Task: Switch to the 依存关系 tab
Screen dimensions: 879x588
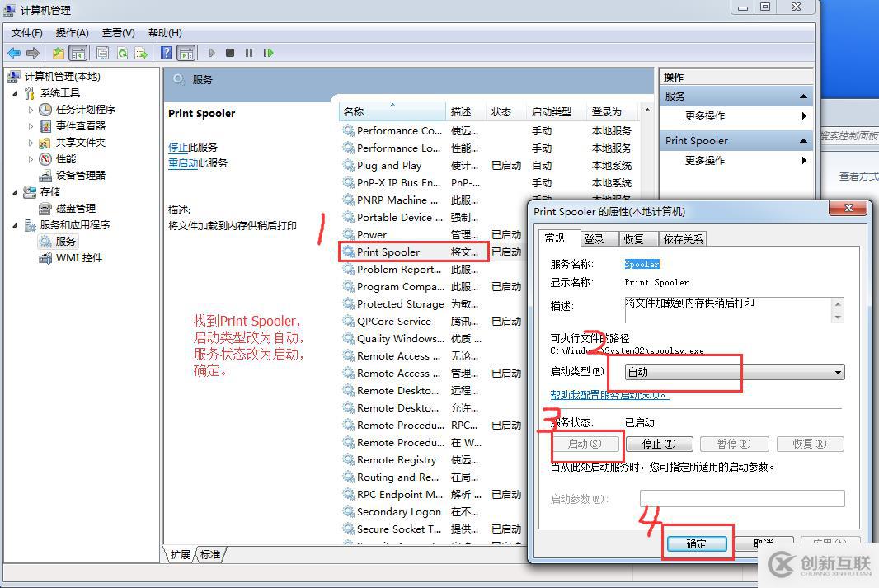Action: pyautogui.click(x=683, y=239)
